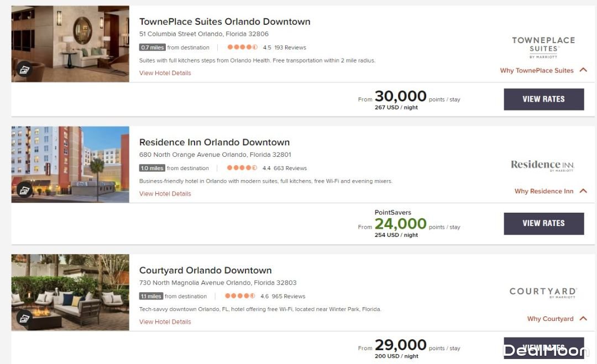597x364 pixels.
Task: Open Residence Inn photo gallery icon
Action: point(24,191)
